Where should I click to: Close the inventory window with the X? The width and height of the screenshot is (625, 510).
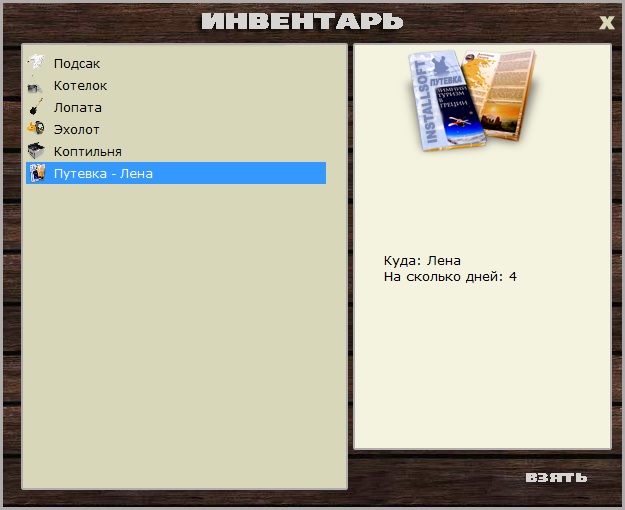click(x=607, y=23)
